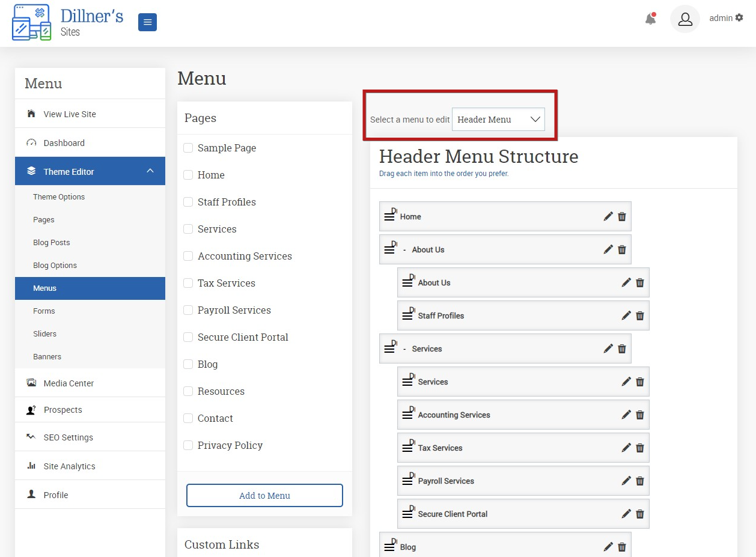756x557 pixels.
Task: Check the Blog page checkbox
Action: 188,364
